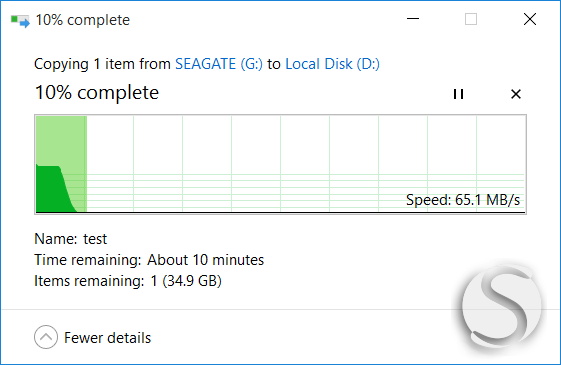Click the Fewer details label
The width and height of the screenshot is (561, 365).
(107, 338)
